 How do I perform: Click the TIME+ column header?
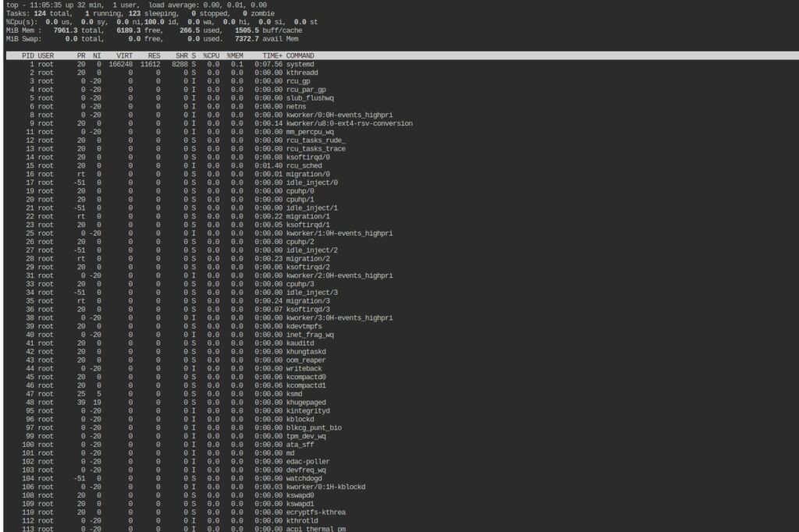(x=272, y=55)
